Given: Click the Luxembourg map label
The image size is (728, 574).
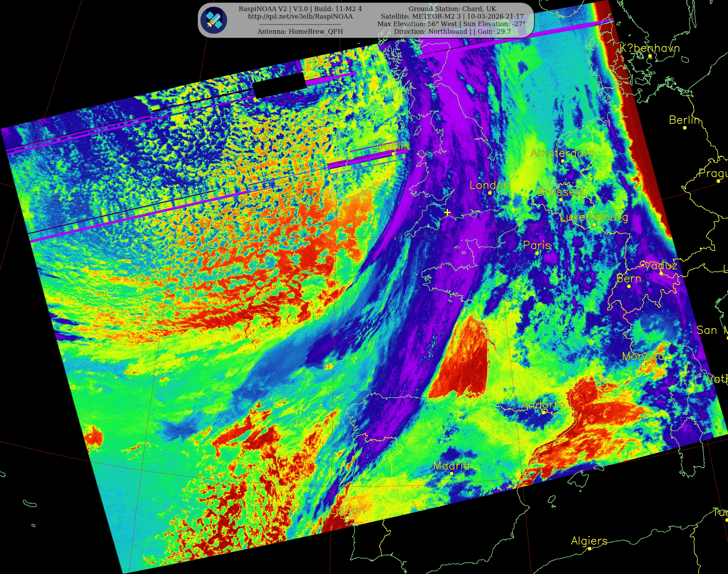Looking at the screenshot, I should pos(593,217).
